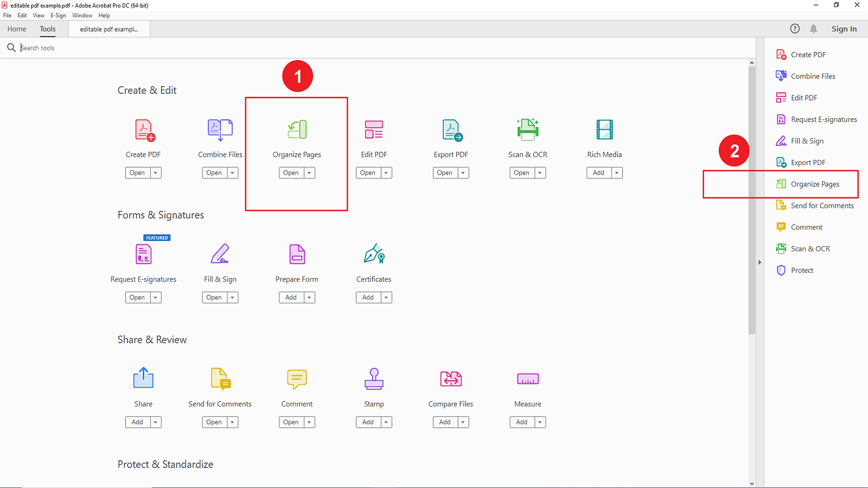Click the Create PDF tool icon in Create & Edit

tap(144, 130)
